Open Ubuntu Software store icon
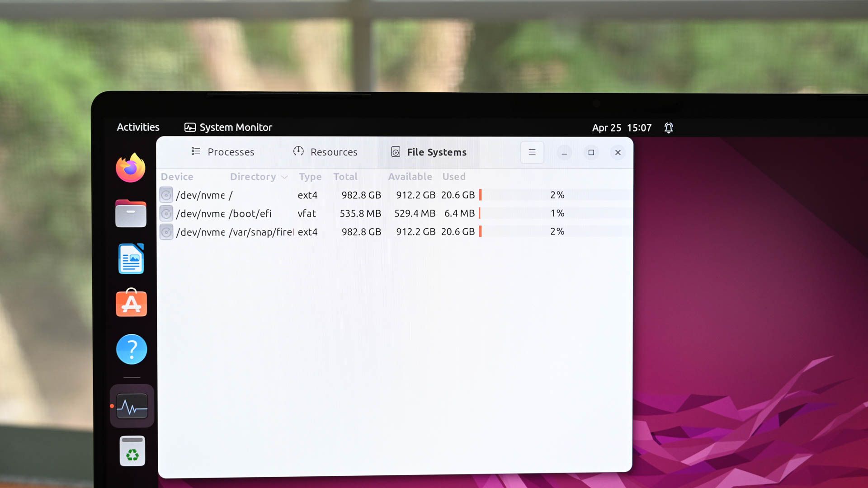The height and width of the screenshot is (488, 868). click(x=131, y=303)
